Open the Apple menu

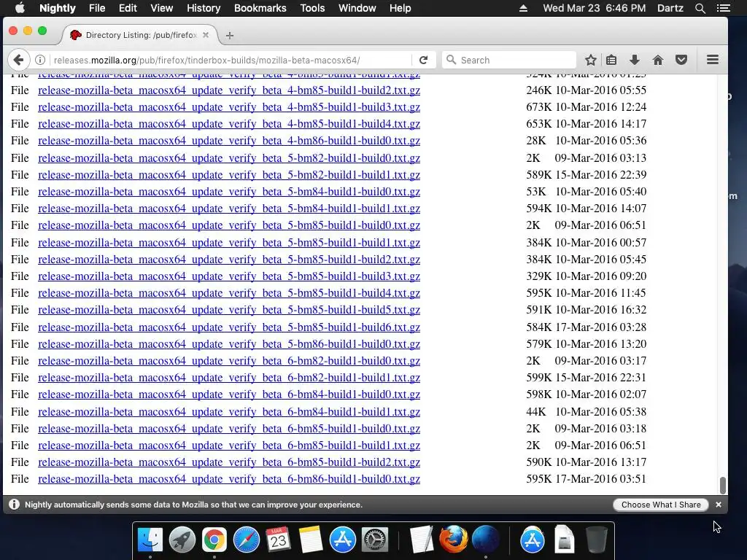(20, 8)
